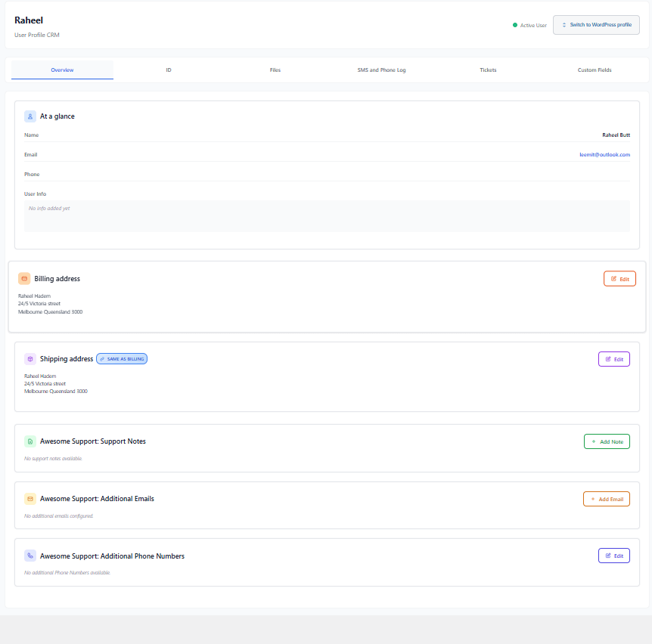Open the Tickets tab

pyautogui.click(x=488, y=70)
